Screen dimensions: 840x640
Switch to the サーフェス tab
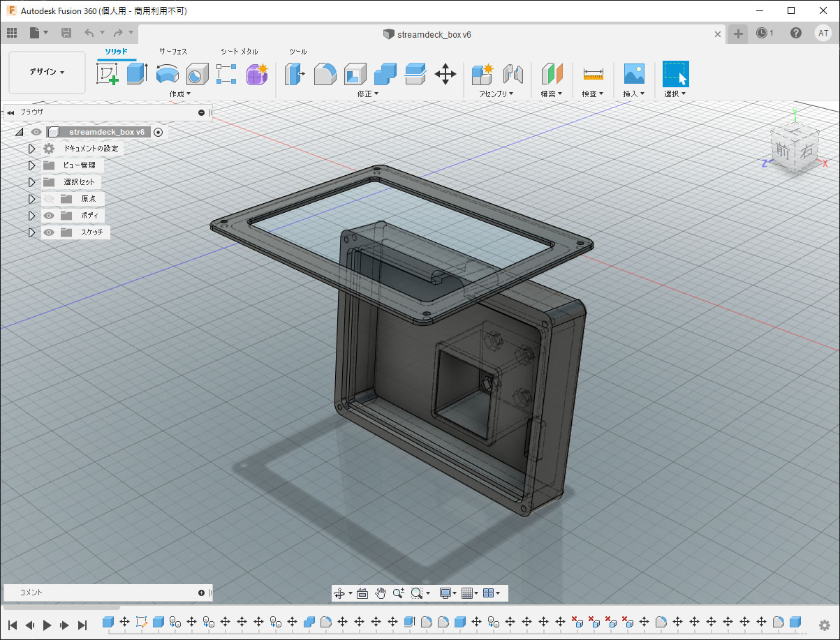tap(173, 52)
